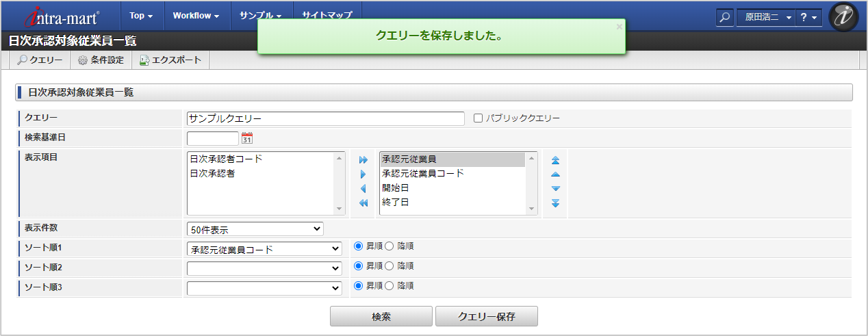Open the 表示件数 dropdown
Screen dimensions: 868x336
pos(255,229)
